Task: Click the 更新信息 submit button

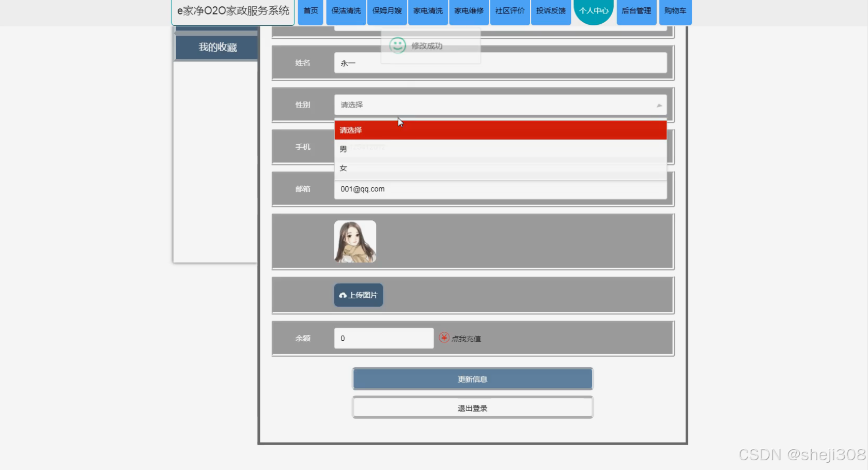Action: 472,378
